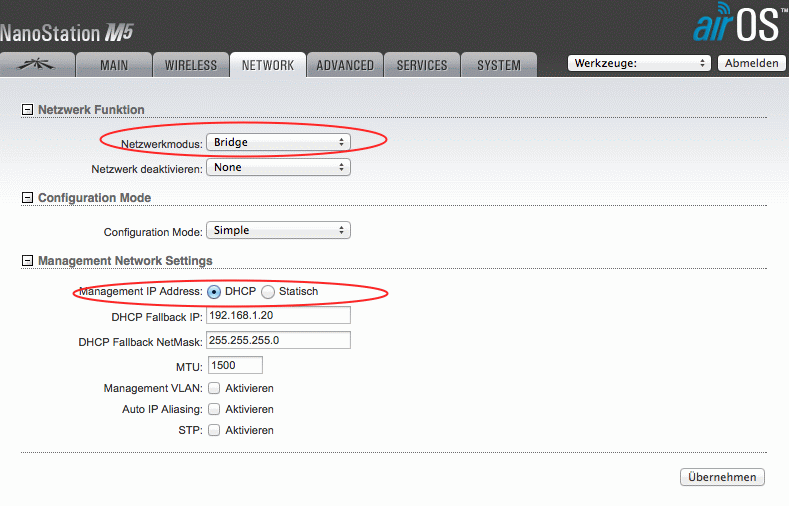Open the Netzwerk deaktivieren dropdown
Viewport: 789px width, 506px height.
278,168
